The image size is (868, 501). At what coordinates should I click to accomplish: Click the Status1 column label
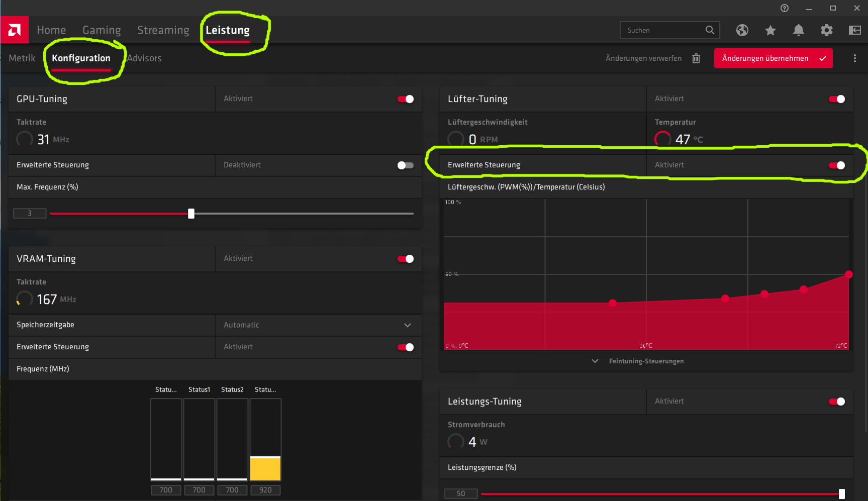point(199,389)
